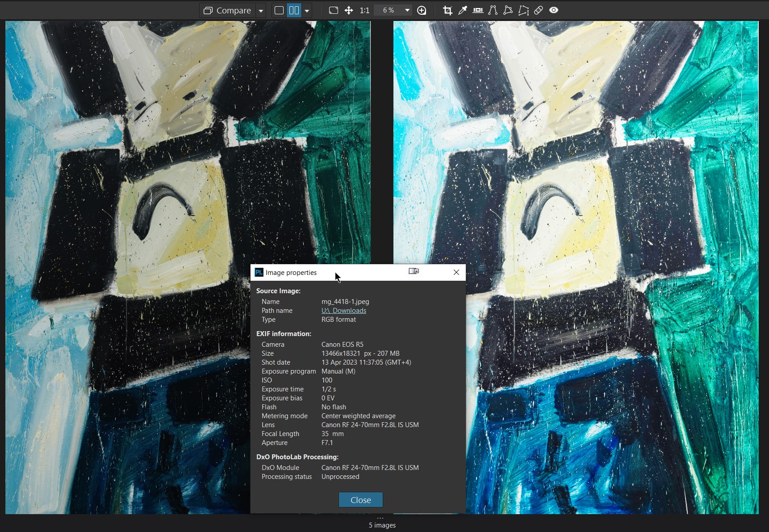Switch to single image view

(x=279, y=10)
